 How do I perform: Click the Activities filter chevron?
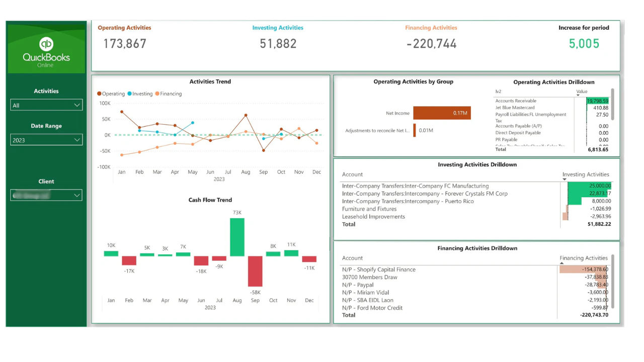(76, 105)
